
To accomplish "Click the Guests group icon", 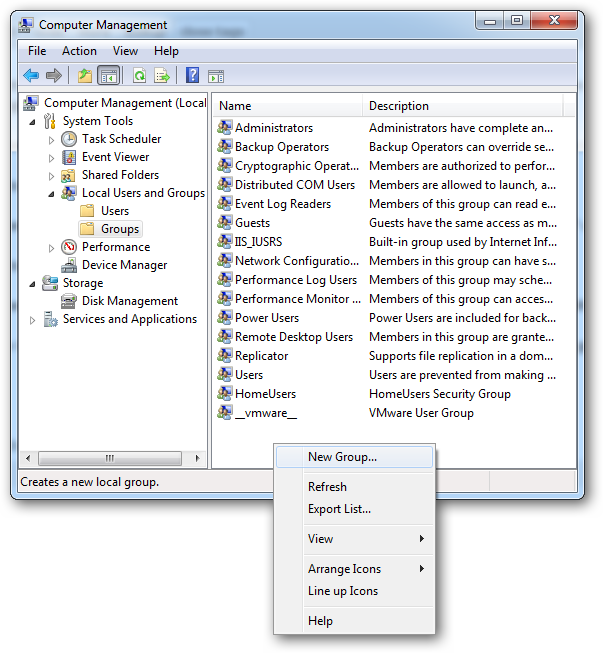I will (224, 222).
